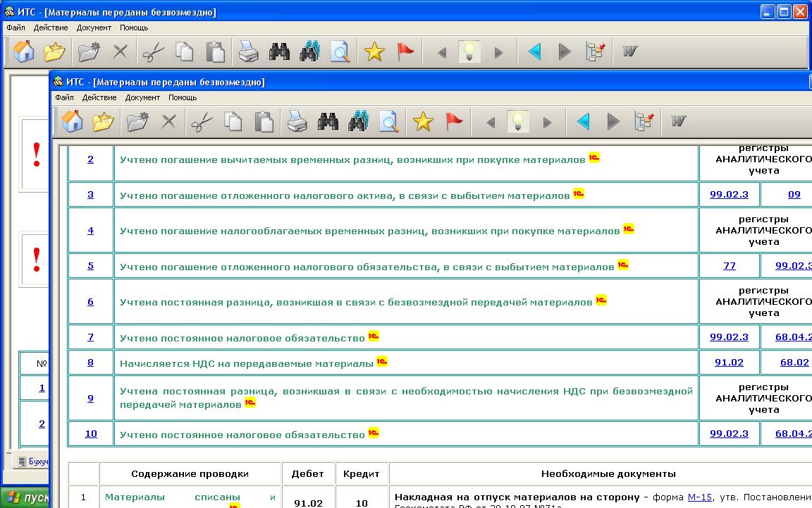Click the Home icon in the front window toolbar
Screen dimensions: 812x508
point(72,121)
